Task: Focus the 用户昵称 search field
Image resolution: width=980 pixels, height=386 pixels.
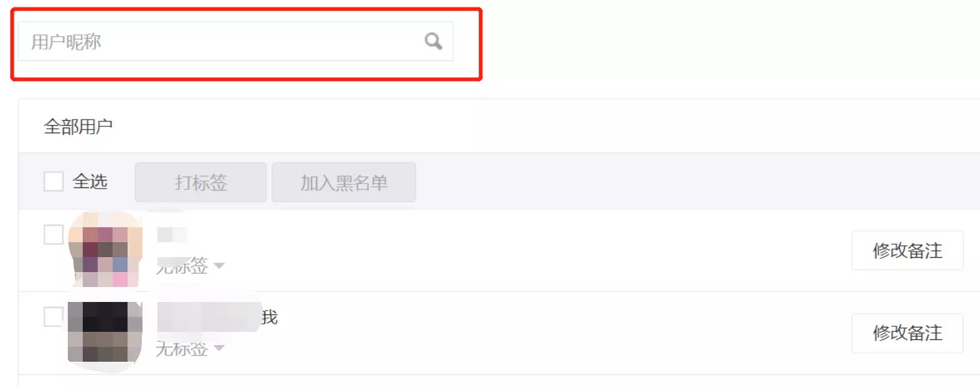Action: pos(235,41)
